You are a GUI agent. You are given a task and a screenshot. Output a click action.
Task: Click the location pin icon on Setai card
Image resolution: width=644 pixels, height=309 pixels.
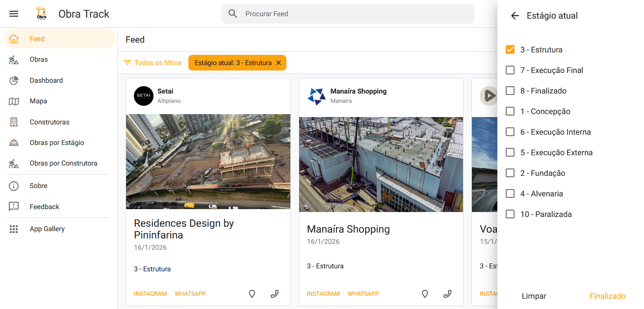click(x=252, y=293)
